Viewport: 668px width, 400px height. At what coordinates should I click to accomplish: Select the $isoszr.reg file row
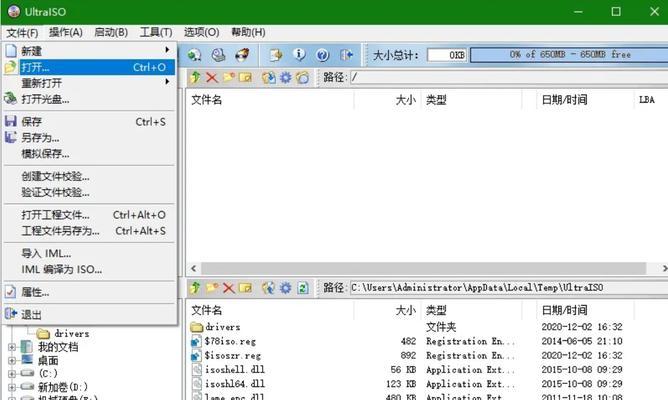point(226,355)
